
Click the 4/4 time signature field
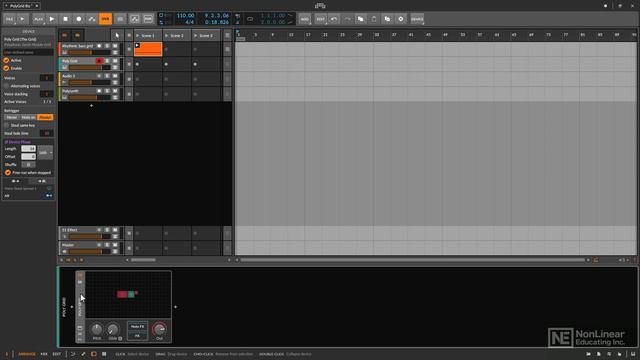tap(189, 22)
